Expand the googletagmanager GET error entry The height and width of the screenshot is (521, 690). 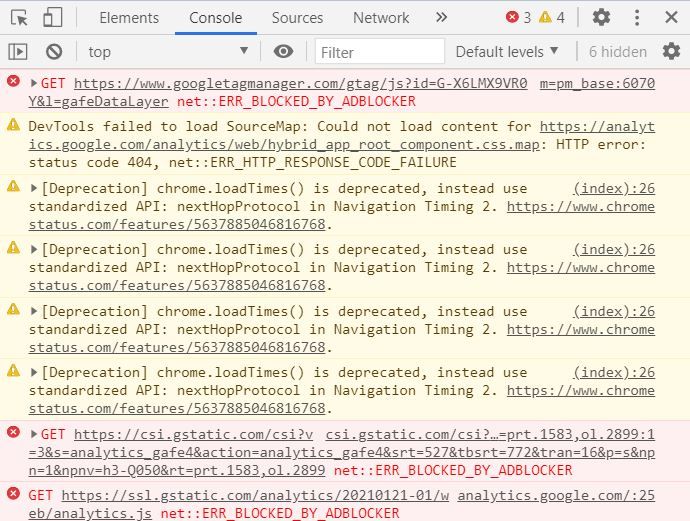tap(33, 83)
